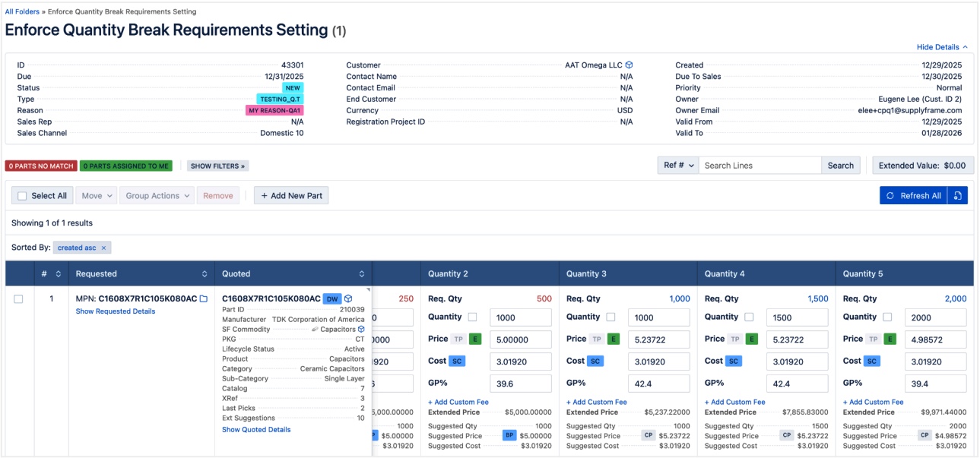980x458 pixels.
Task: Check the row 1 selection checkbox
Action: [19, 299]
